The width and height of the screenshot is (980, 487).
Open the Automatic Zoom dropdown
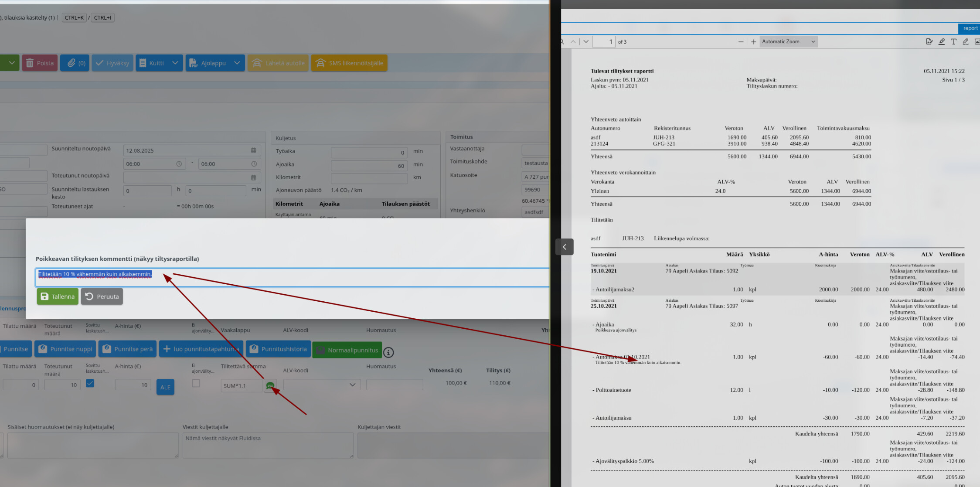click(788, 42)
